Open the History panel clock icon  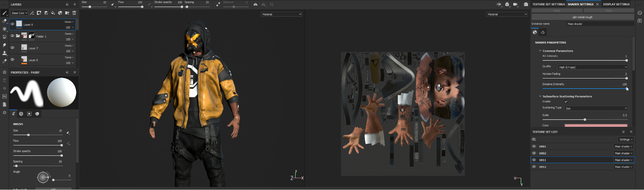coord(640,13)
